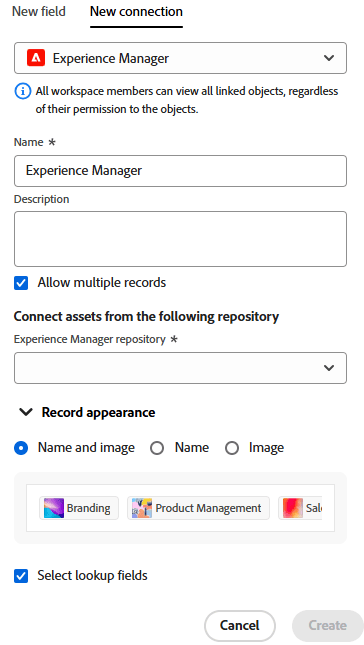Click the Branding preview chip
This screenshot has width=364, height=645.
coord(79,508)
